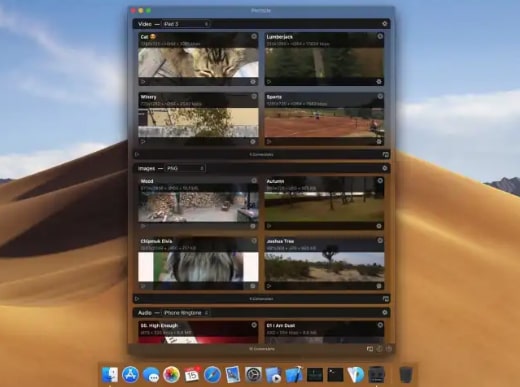Click the '06. High Enough' track title
Screen dimensions: 520x387
coord(159,326)
